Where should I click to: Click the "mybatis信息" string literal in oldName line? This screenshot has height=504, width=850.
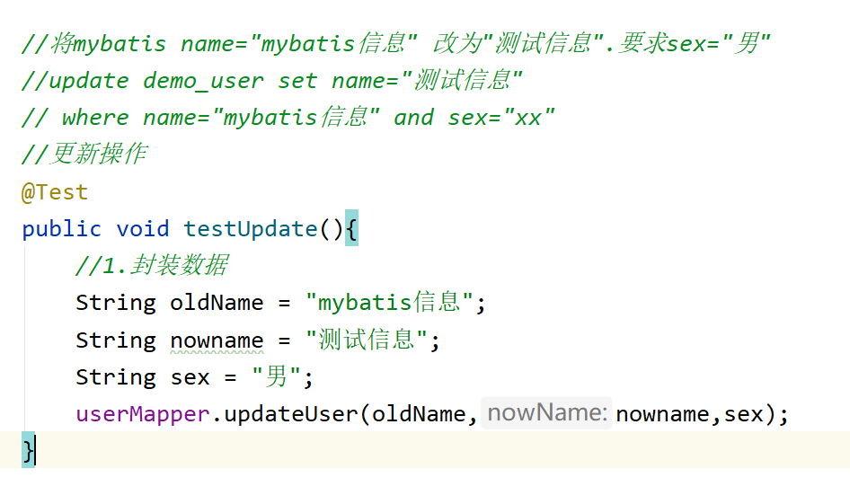(389, 302)
